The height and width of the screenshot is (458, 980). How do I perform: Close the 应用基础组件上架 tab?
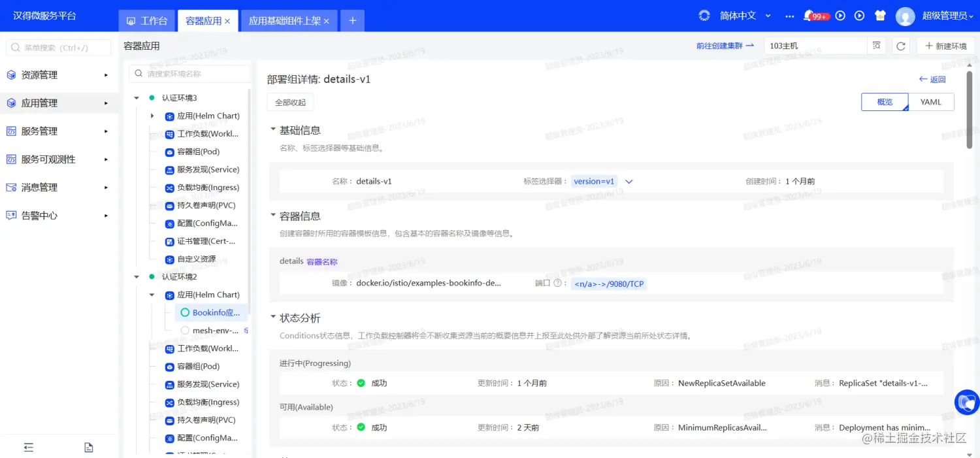pyautogui.click(x=327, y=21)
